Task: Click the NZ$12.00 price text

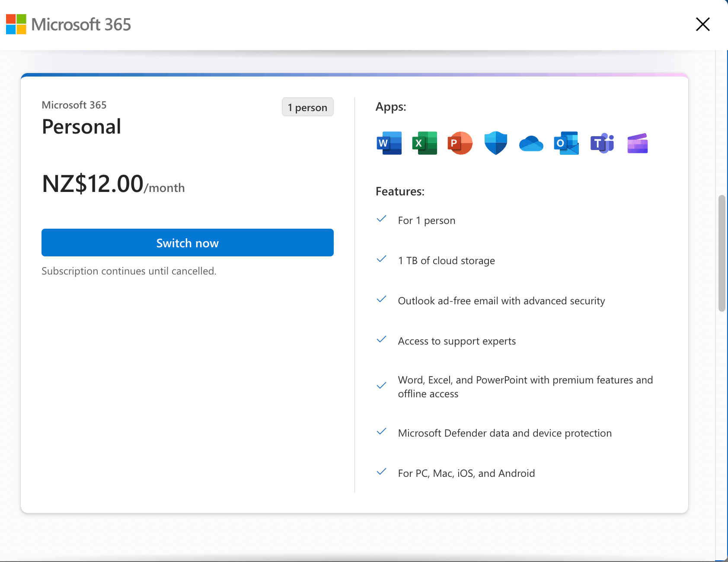Action: click(x=93, y=184)
